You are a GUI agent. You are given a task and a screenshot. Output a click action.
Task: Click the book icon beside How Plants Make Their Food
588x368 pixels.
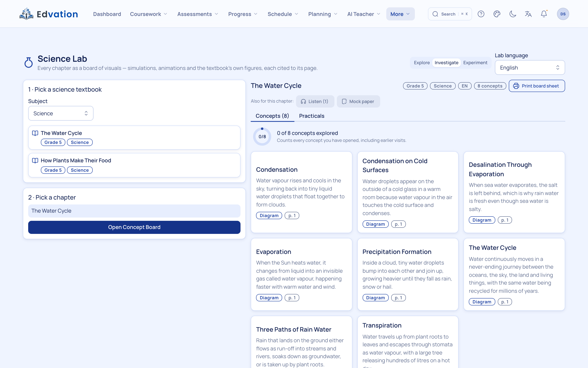[x=35, y=161]
